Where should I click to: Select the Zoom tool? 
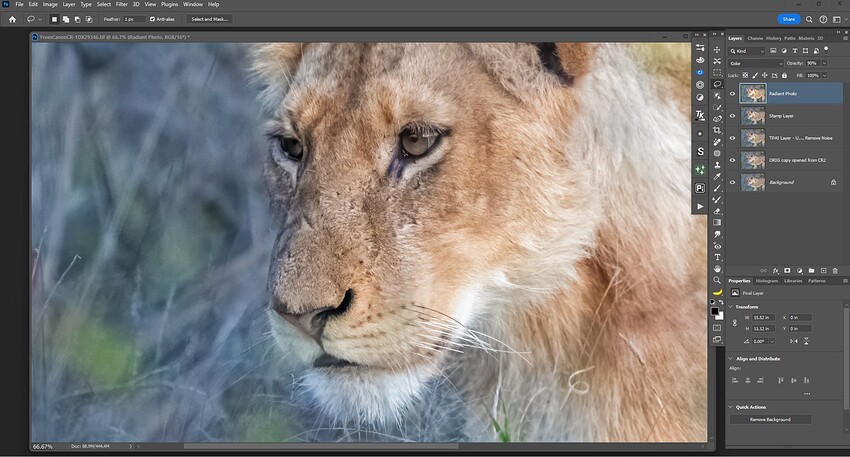717,280
